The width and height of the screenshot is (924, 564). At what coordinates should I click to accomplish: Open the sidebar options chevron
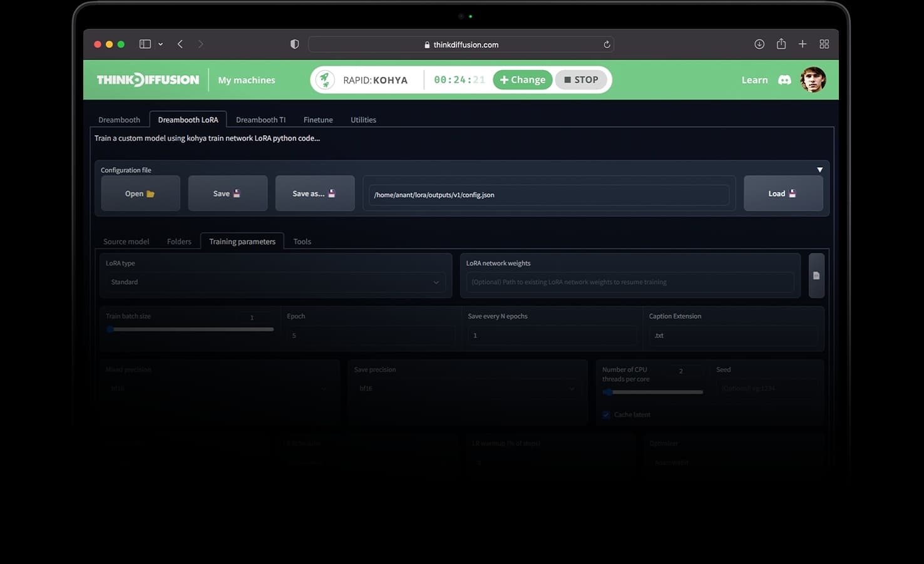point(161,44)
